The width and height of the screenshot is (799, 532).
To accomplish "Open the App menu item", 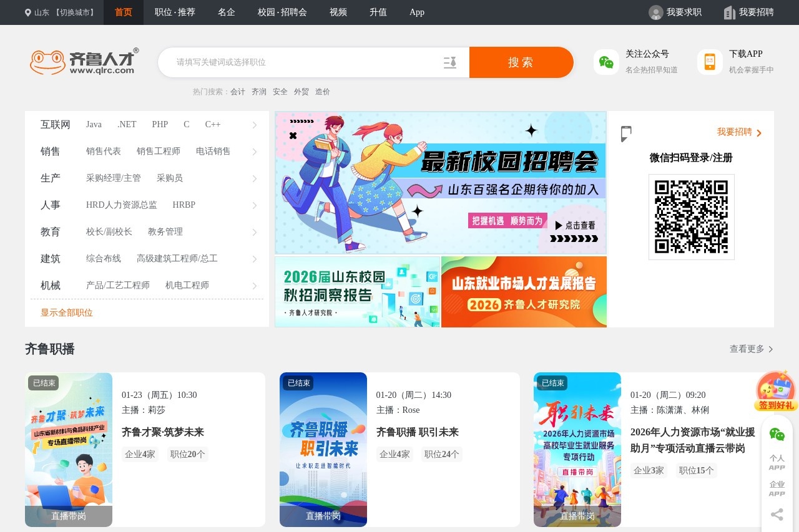I will click(x=417, y=12).
